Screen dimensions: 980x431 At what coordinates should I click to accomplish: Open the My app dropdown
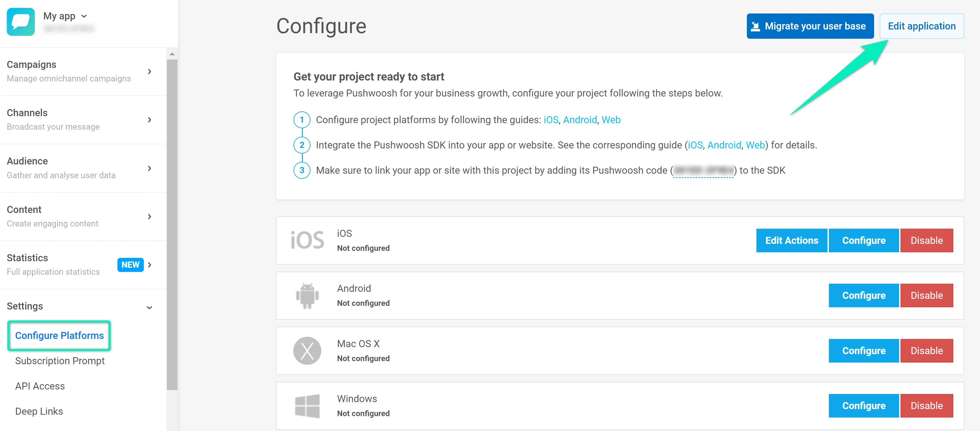point(84,16)
